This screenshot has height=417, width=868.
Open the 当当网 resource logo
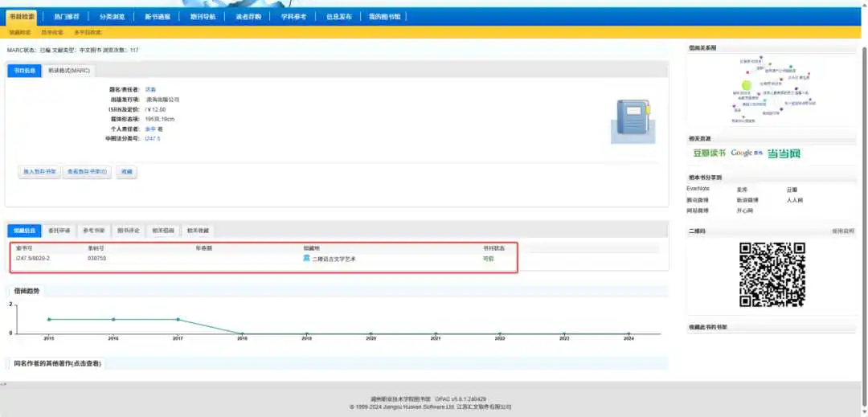(x=784, y=153)
